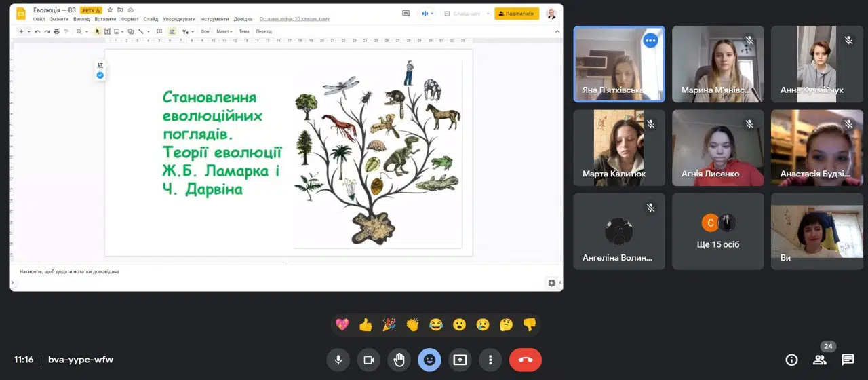868x380 pixels.
Task: Select Анна Кучмійчук video tile
Action: [816, 64]
